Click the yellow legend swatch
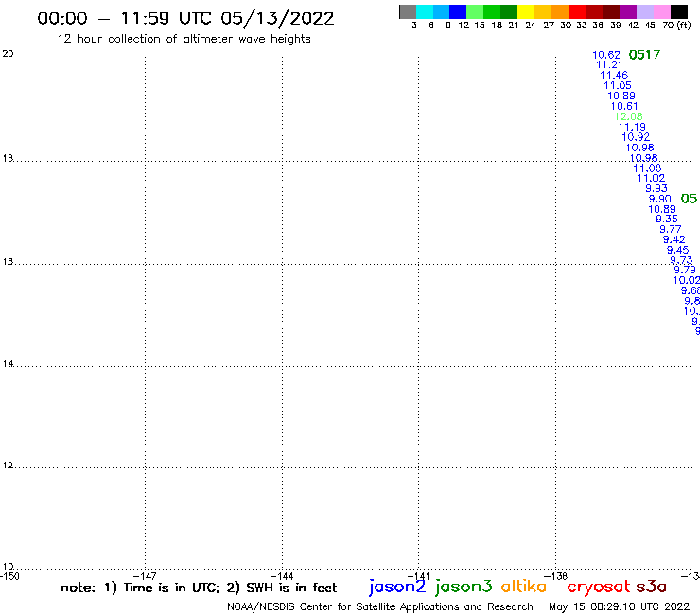 526,11
